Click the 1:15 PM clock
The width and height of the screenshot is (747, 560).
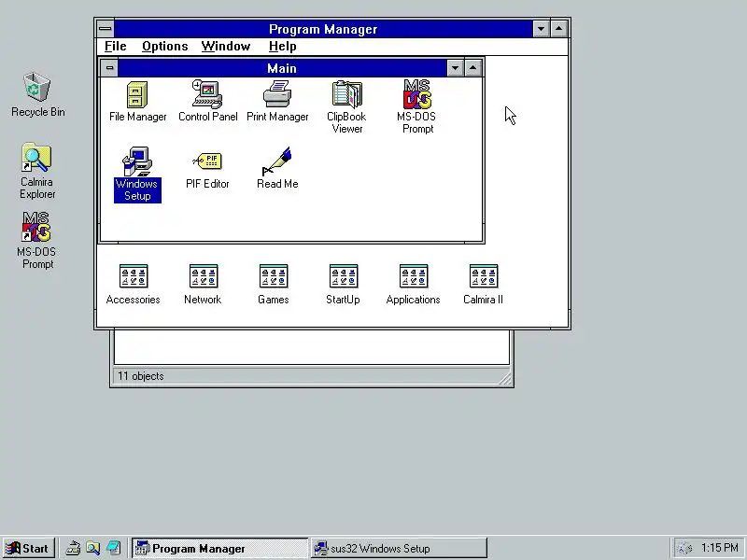tap(719, 548)
